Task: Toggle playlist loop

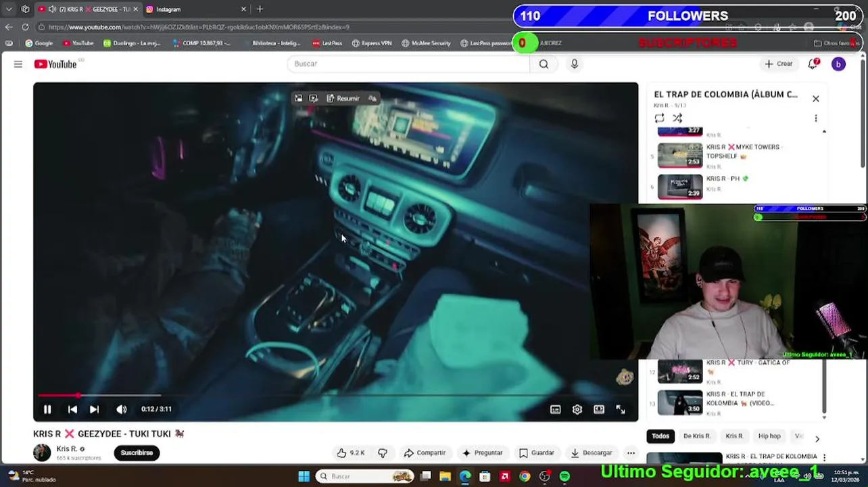Action: 659,118
